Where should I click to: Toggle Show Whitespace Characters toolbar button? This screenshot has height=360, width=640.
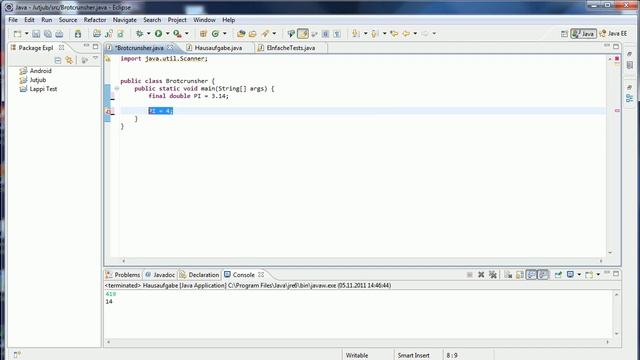pyautogui.click(x=337, y=34)
